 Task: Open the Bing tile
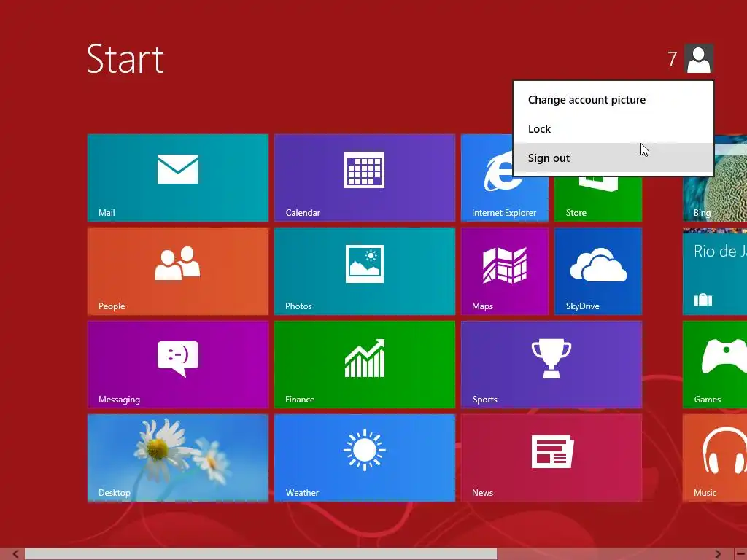tap(715, 199)
